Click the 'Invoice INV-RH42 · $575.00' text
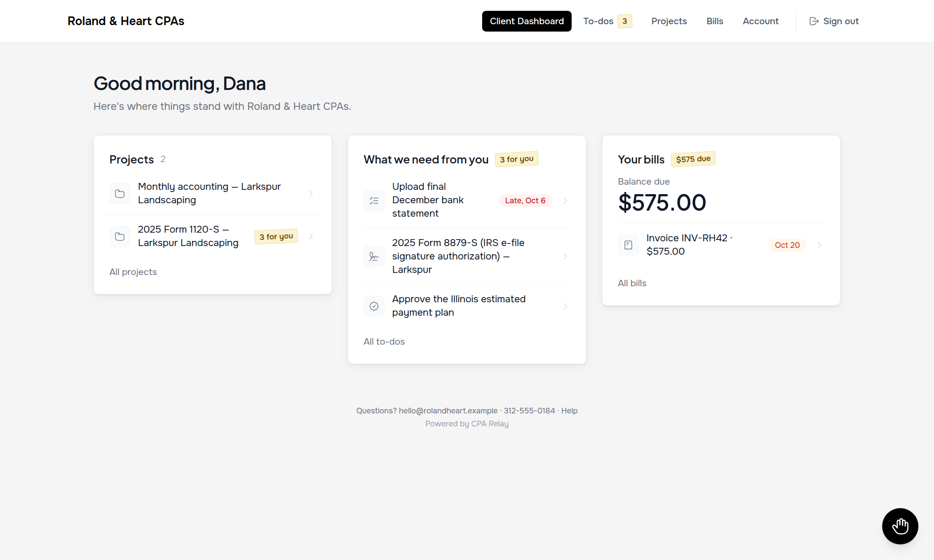The width and height of the screenshot is (934, 560). [689, 245]
